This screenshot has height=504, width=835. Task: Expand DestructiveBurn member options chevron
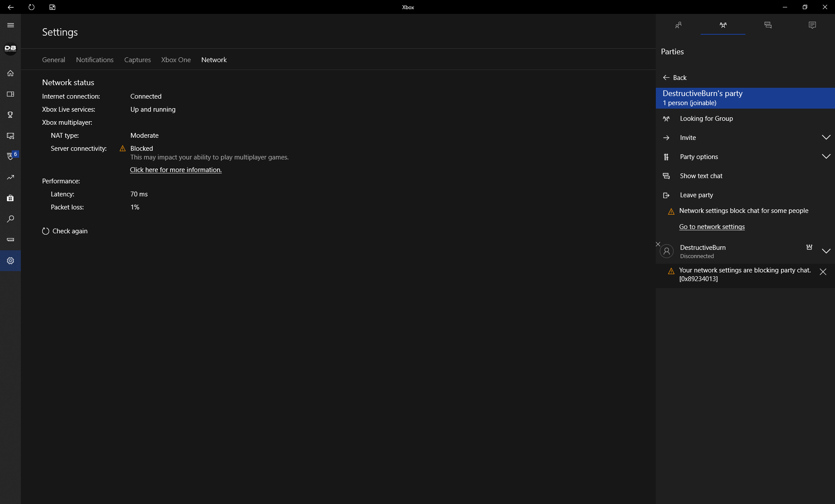tap(826, 251)
